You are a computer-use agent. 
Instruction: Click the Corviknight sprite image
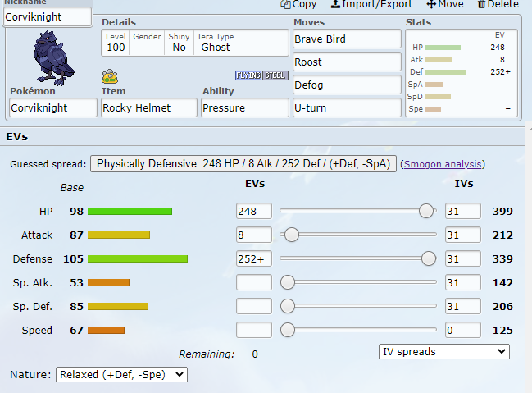53,58
